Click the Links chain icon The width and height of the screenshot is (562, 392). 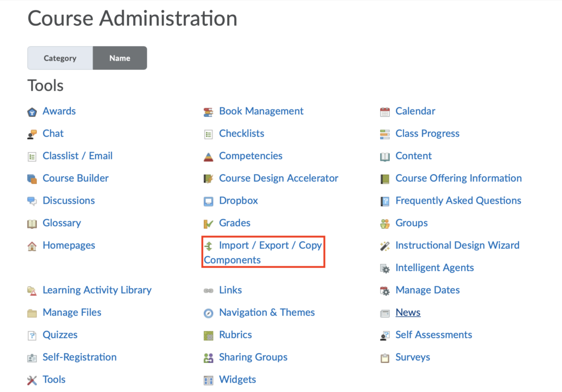click(208, 290)
